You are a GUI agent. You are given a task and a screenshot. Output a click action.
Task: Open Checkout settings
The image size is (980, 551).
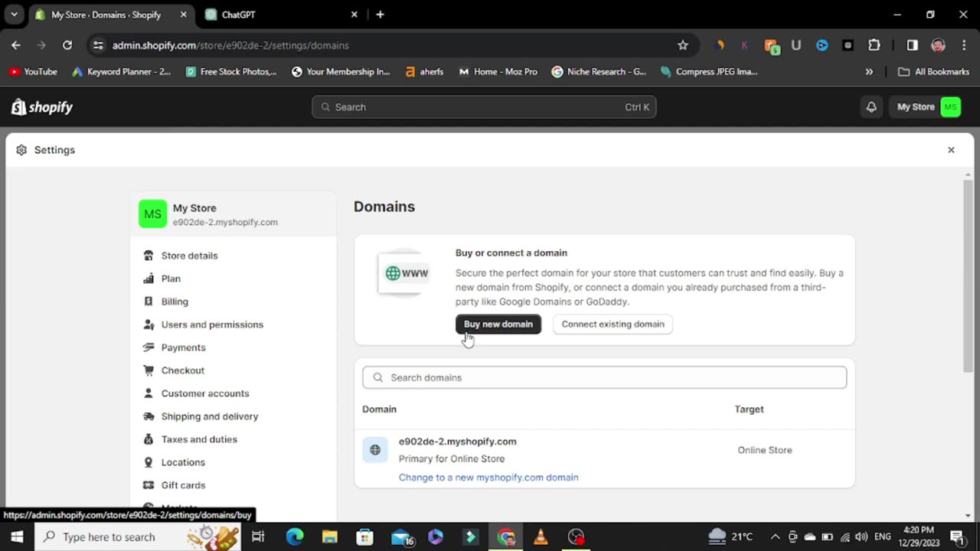(x=182, y=370)
